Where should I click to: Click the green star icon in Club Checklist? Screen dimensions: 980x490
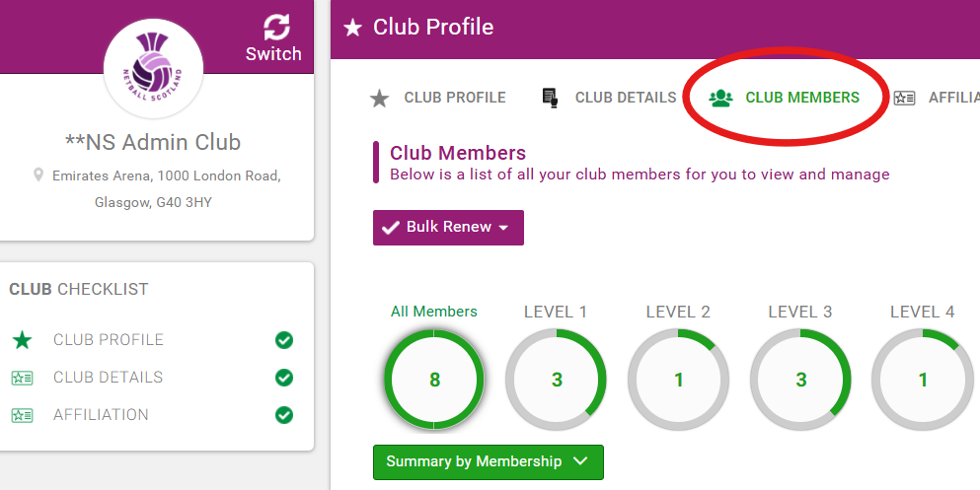click(x=22, y=340)
